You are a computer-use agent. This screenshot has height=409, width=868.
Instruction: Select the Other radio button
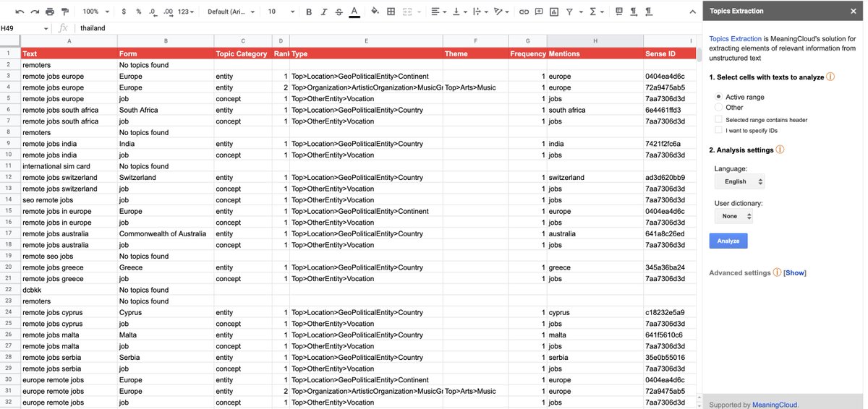click(718, 107)
